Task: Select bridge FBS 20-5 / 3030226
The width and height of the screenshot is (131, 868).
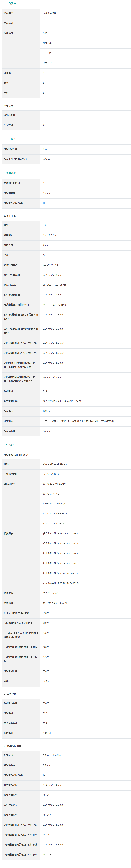Action: point(61,583)
